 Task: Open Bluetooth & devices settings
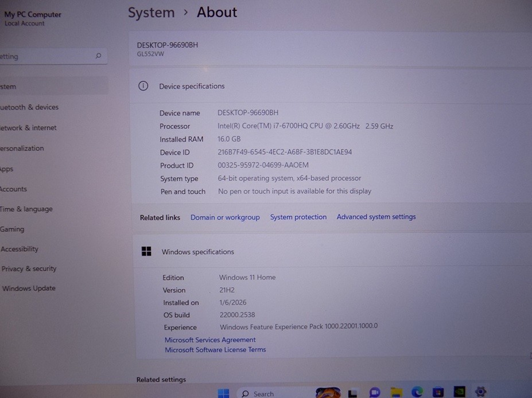pos(29,107)
